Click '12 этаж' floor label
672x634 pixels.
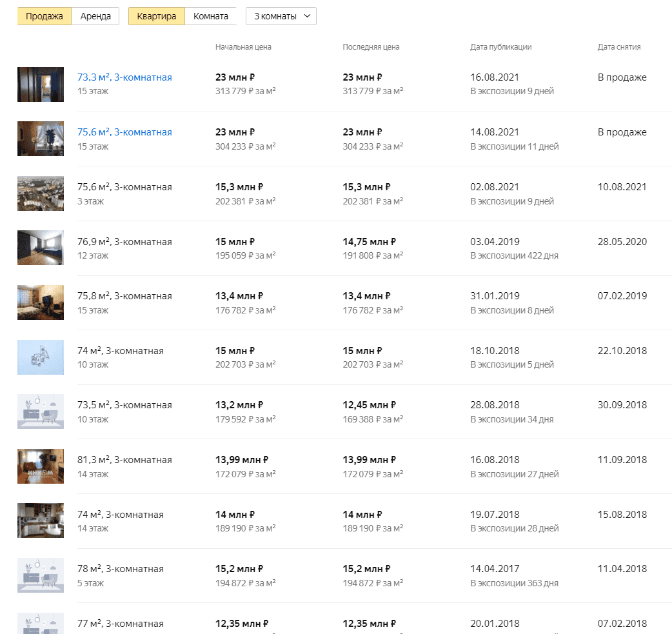click(93, 255)
